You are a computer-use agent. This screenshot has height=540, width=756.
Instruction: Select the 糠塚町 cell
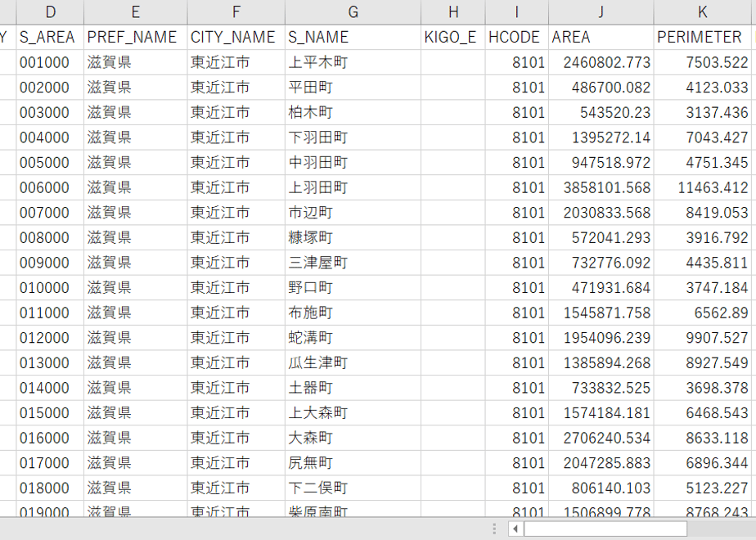click(353, 238)
